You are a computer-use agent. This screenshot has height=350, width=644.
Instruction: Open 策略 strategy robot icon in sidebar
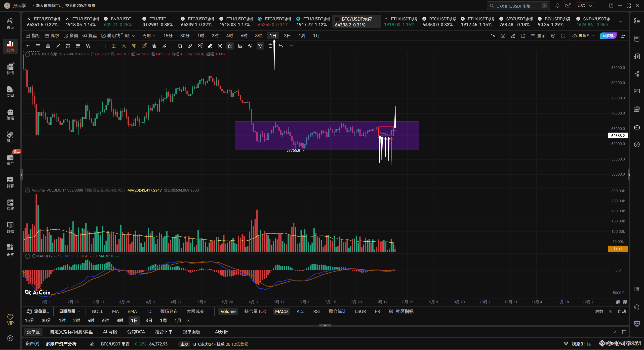(x=10, y=114)
